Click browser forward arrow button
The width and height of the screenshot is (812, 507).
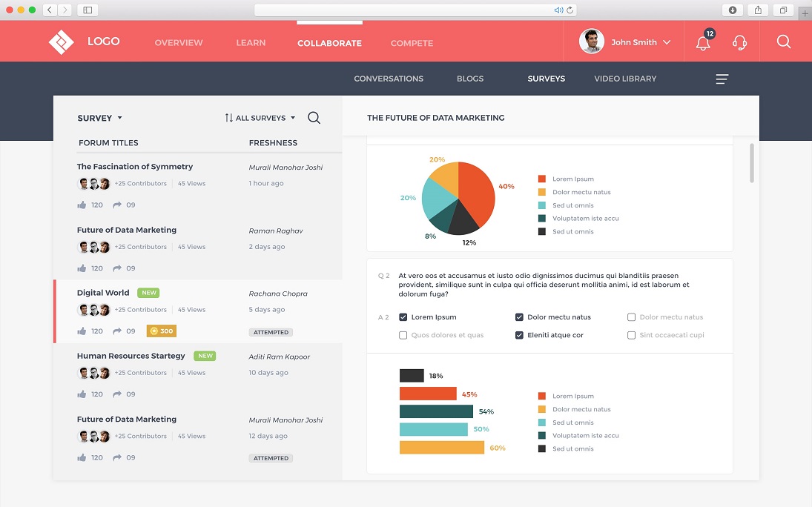[65, 10]
